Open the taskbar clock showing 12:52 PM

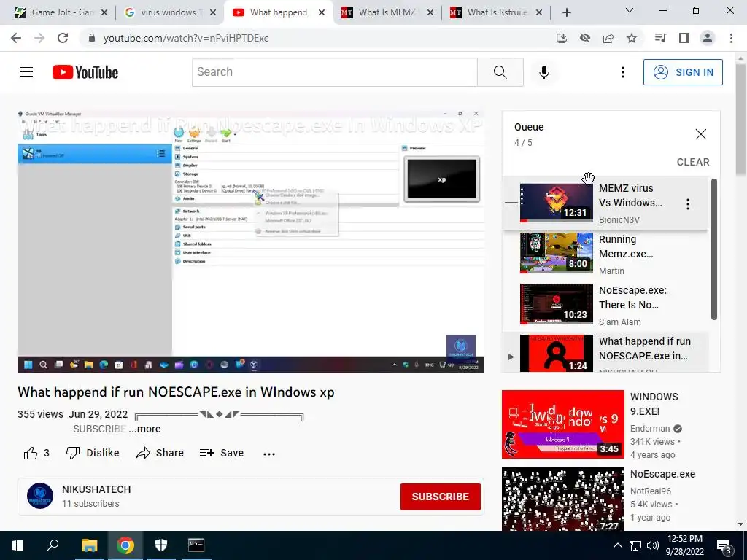pyautogui.click(x=684, y=545)
